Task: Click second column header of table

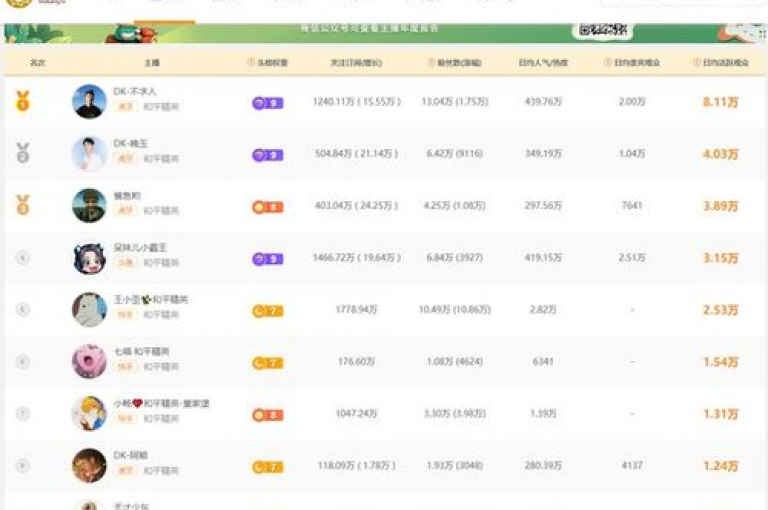Action: point(152,62)
